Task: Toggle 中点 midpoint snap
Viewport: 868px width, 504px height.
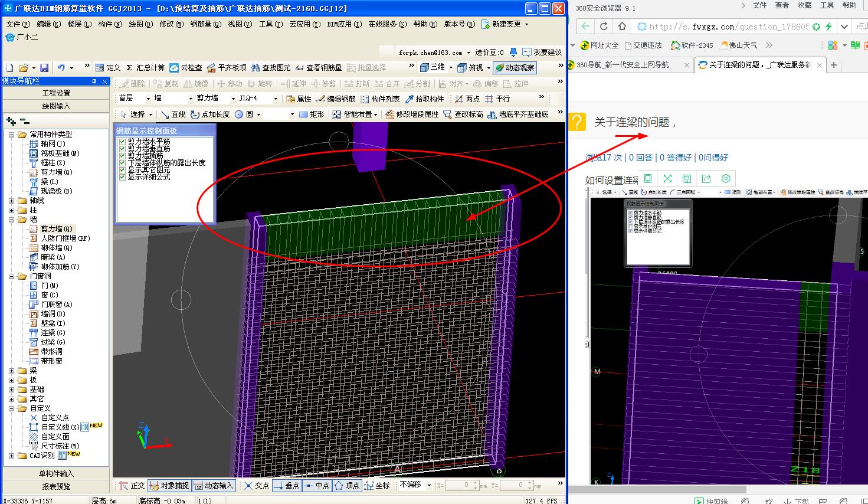Action: 317,485
